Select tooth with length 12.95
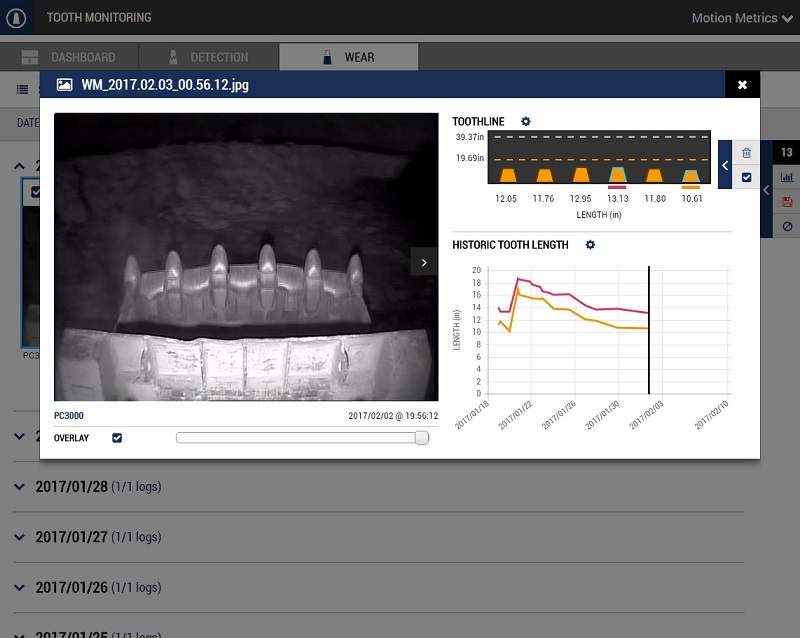The image size is (800, 638). tap(581, 175)
